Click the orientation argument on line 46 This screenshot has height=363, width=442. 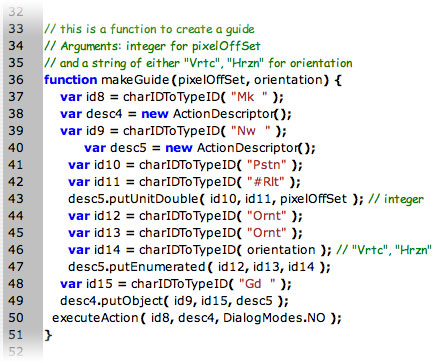pos(281,250)
